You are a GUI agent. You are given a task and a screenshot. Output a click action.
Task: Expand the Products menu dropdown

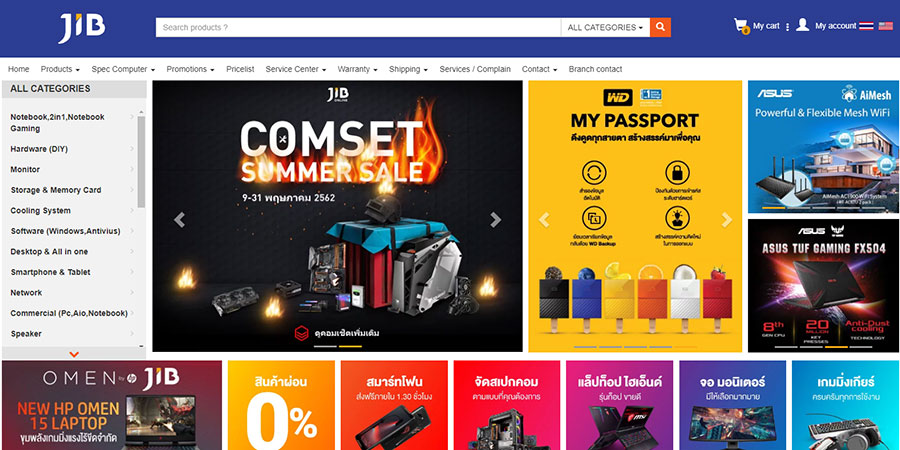(60, 69)
